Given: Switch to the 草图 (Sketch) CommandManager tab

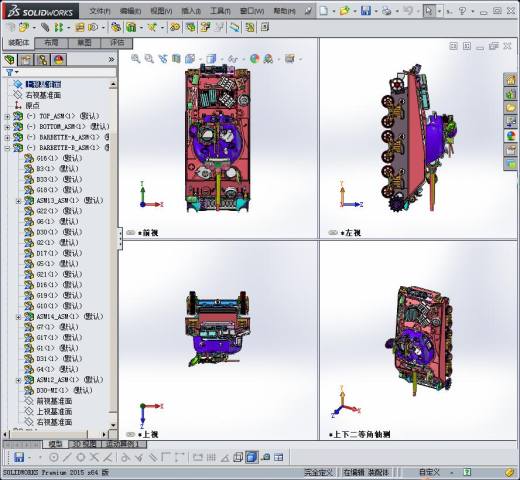Looking at the screenshot, I should 84,43.
